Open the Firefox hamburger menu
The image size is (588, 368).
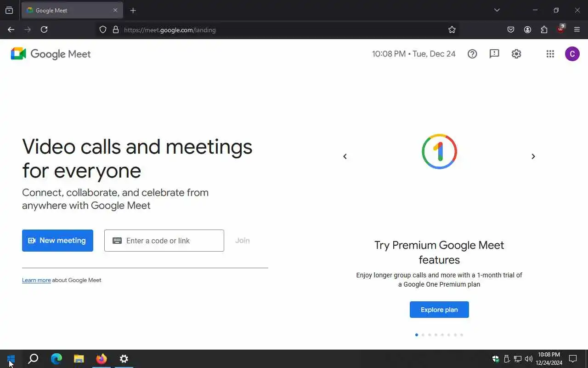(x=577, y=29)
